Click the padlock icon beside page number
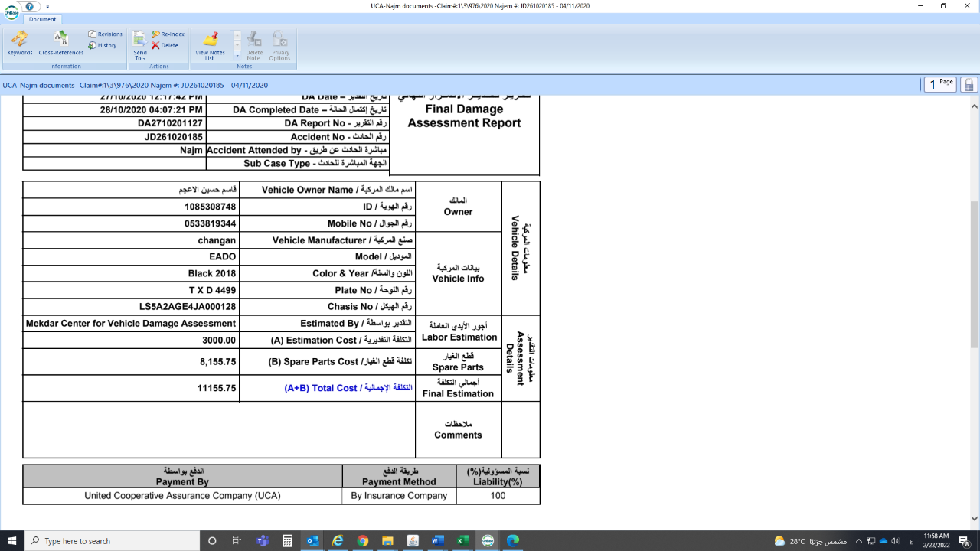The height and width of the screenshot is (551, 980). 969,85
